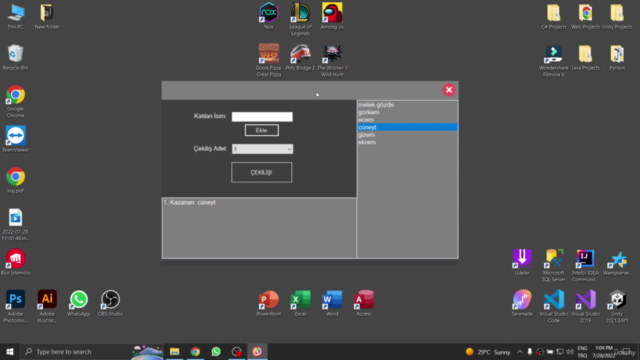640x360 pixels.
Task: Open staj.pdf desktop file
Action: pyautogui.click(x=16, y=180)
